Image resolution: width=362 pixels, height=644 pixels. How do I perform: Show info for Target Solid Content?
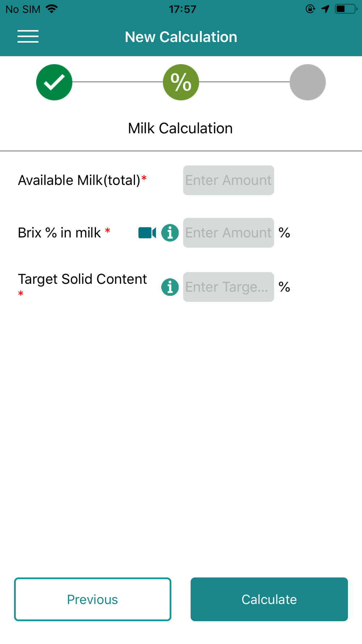(170, 287)
